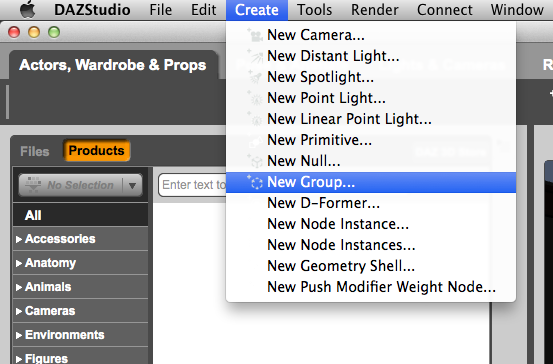
Task: Click the New Distant Light icon
Action: point(255,56)
